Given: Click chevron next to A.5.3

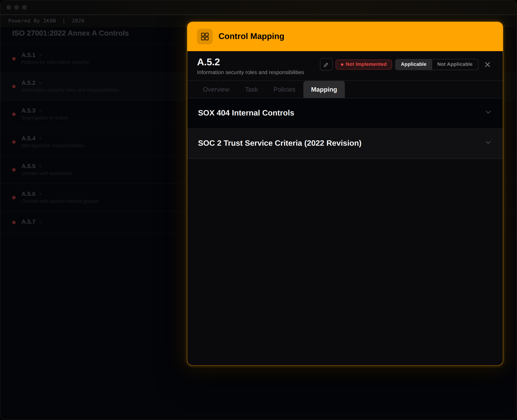Looking at the screenshot, I should 40,111.
